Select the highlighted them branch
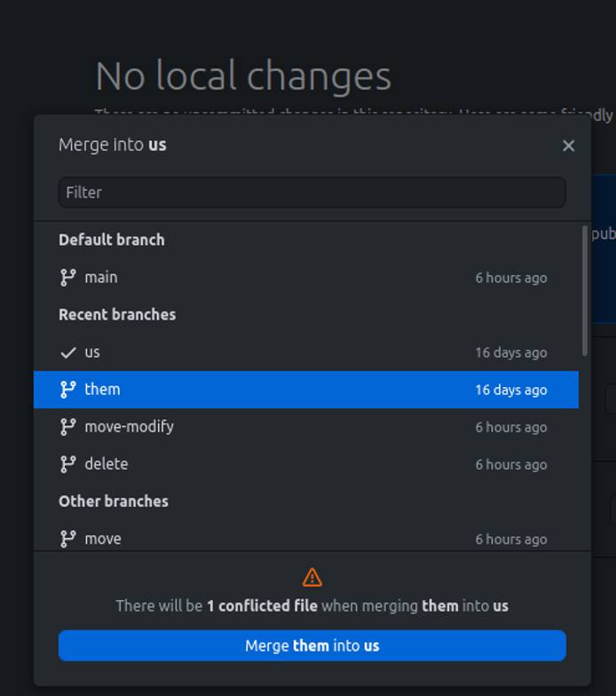Viewport: 616px width, 696px height. pyautogui.click(x=302, y=390)
